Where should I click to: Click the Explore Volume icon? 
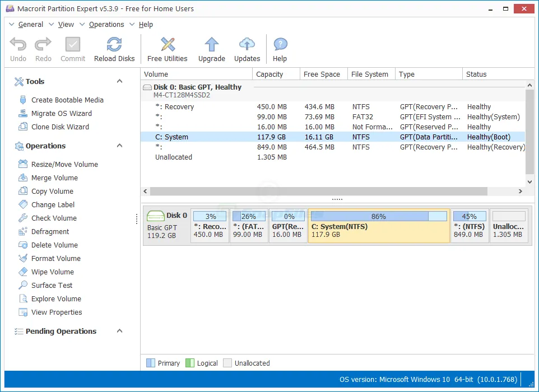(x=22, y=298)
